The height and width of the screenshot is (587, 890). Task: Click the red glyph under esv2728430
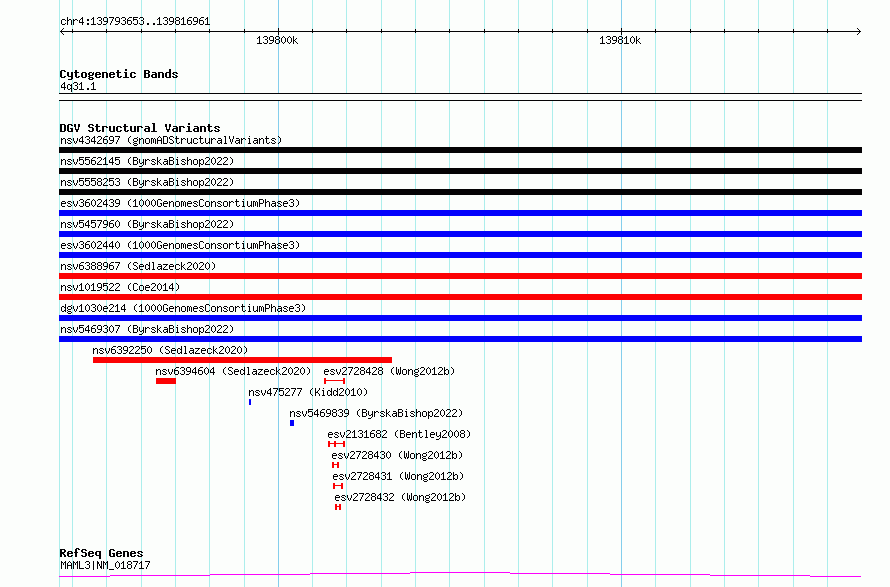point(335,465)
